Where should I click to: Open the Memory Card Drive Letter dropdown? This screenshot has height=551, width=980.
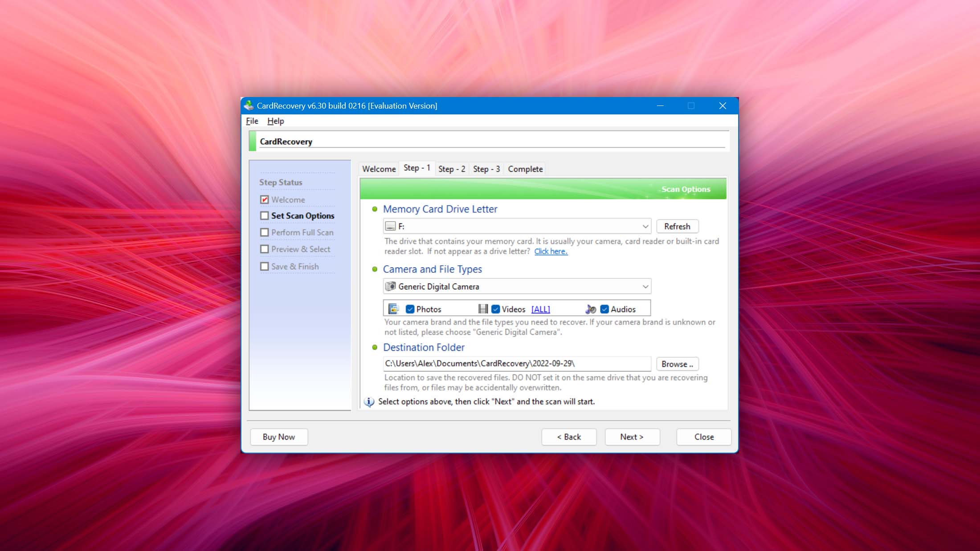tap(517, 226)
